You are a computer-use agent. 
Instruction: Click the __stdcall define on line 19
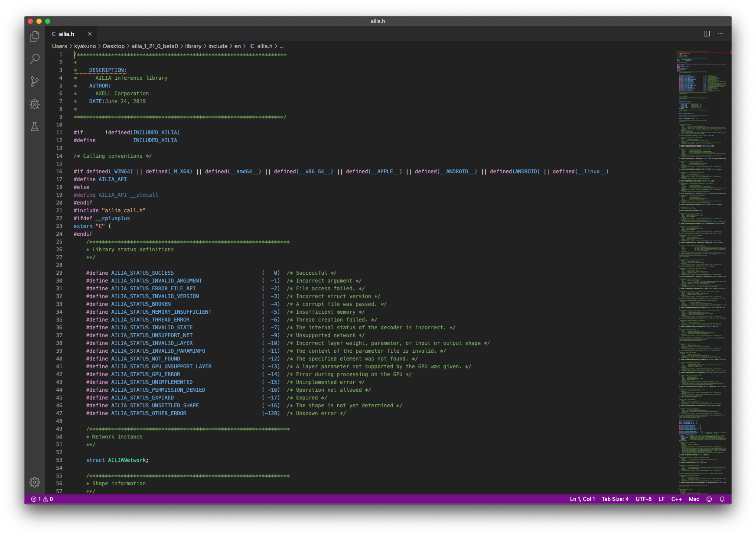coord(144,195)
